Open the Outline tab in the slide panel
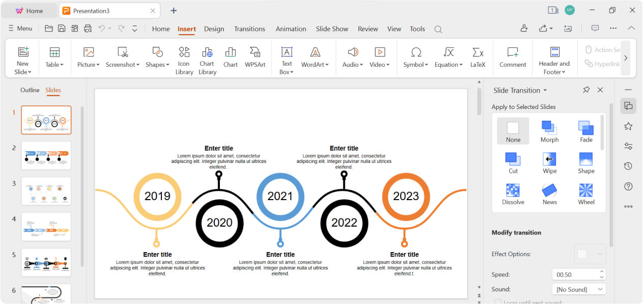Viewport: 644px width, 304px height. coord(30,90)
